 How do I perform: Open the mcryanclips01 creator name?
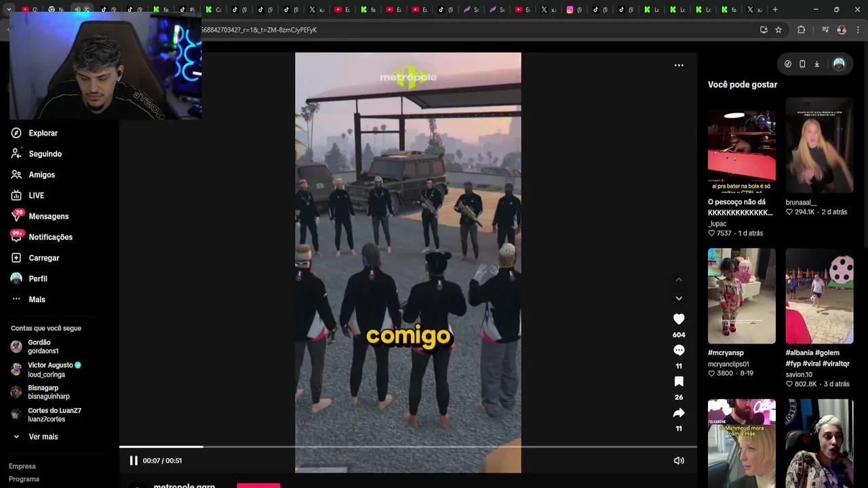pyautogui.click(x=728, y=364)
